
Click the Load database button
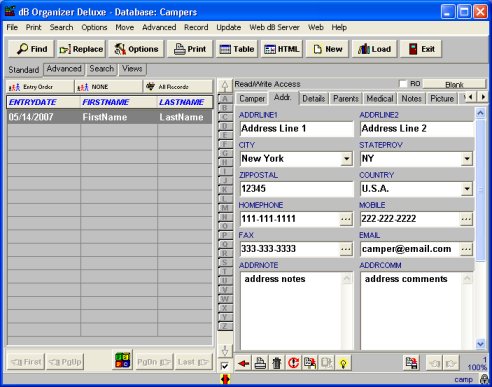(374, 49)
